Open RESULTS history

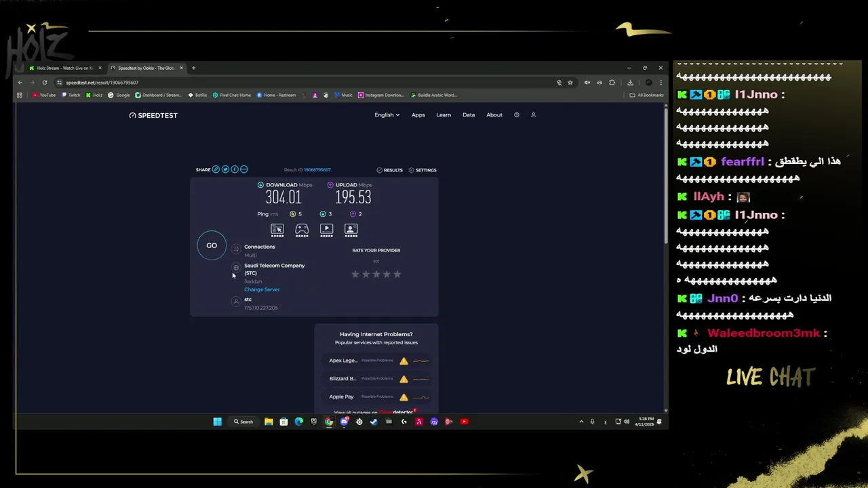389,170
